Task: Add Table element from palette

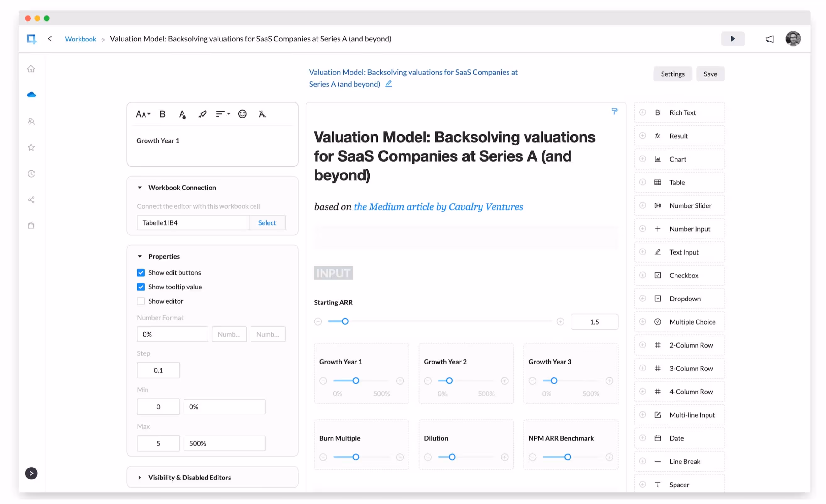Action: pos(680,183)
